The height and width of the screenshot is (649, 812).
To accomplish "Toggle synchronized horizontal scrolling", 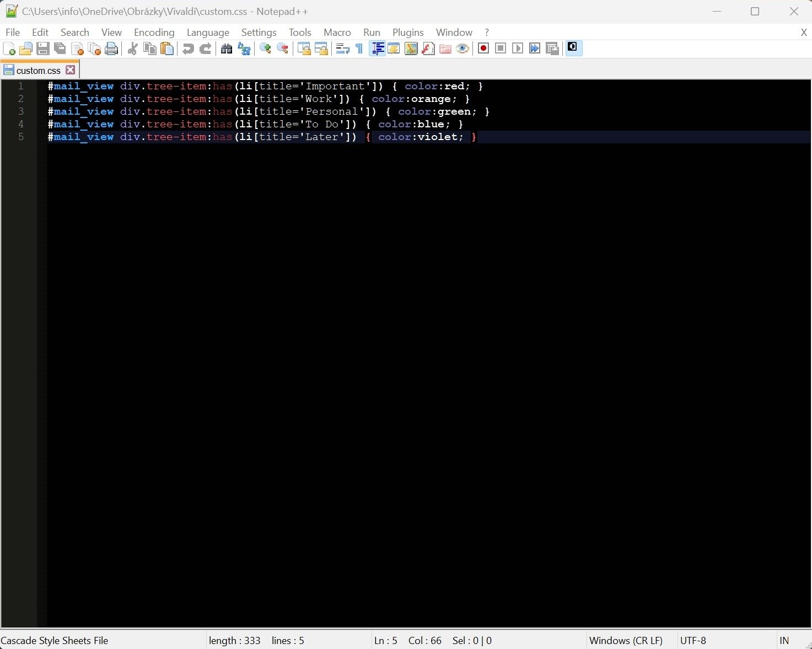I will point(321,49).
